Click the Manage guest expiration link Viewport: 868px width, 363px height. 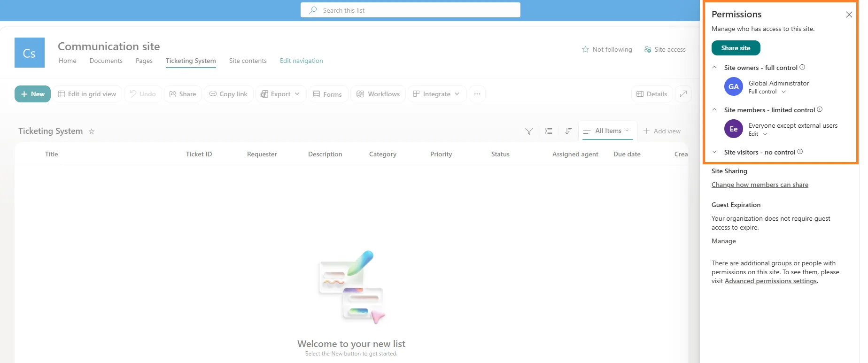coord(724,241)
